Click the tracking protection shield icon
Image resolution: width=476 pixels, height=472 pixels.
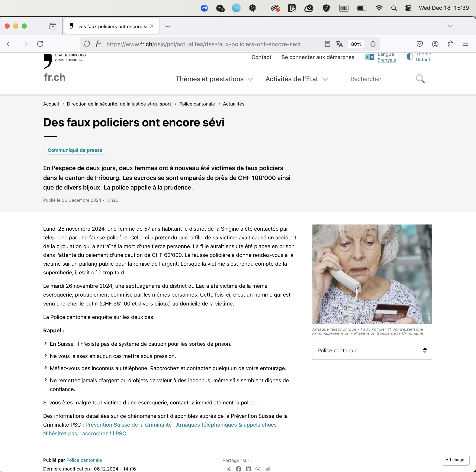pos(87,44)
